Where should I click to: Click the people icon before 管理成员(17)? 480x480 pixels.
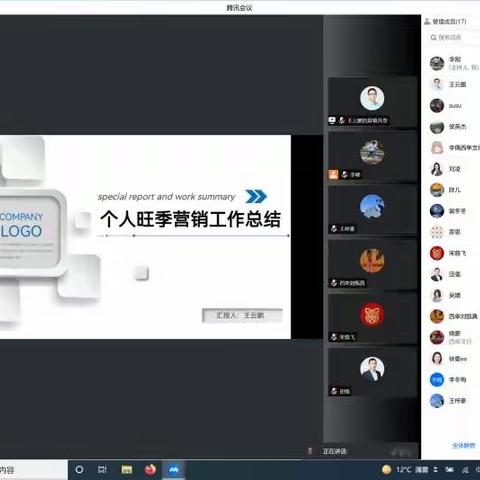pyautogui.click(x=427, y=21)
